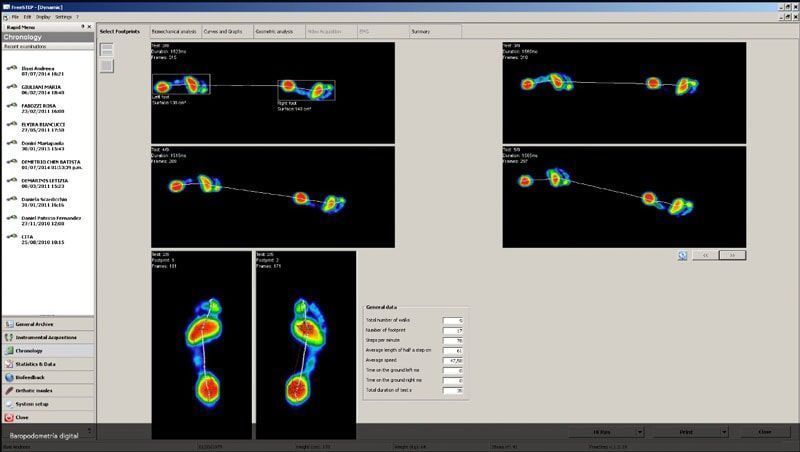800x452 pixels.
Task: Switch to the Biomechanical analysis tab
Action: coord(174,31)
